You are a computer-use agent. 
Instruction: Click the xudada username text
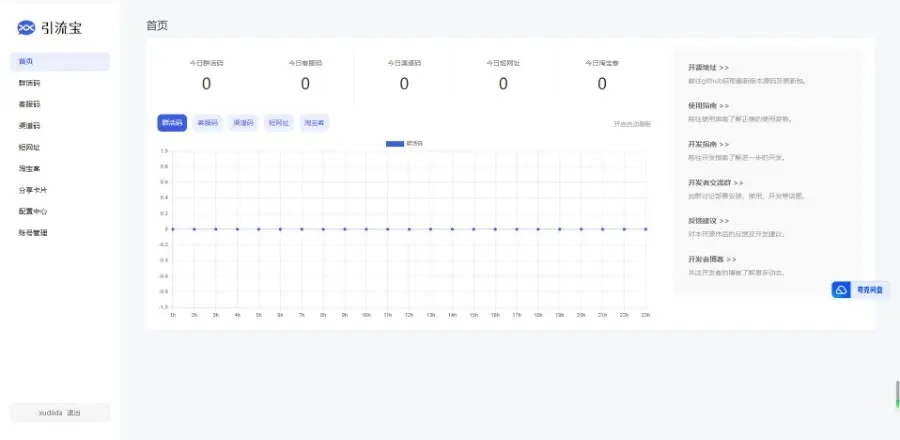pos(51,413)
